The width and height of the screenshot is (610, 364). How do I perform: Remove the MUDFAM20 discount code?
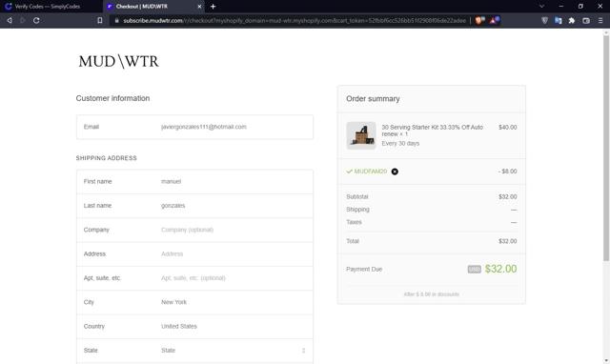395,172
